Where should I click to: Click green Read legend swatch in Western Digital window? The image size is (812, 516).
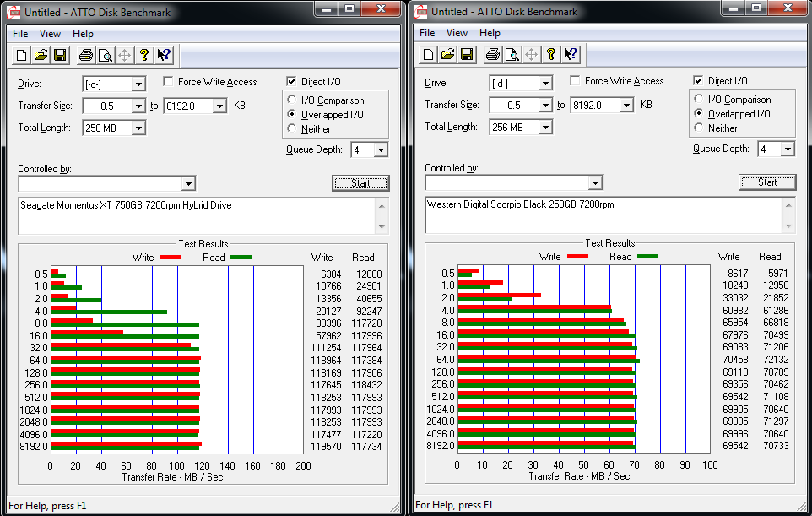coord(648,256)
